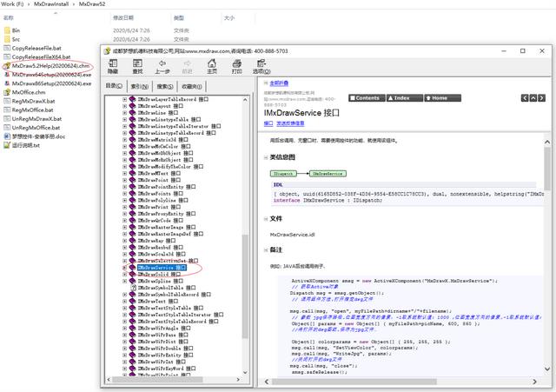
Task: Click the Contents button in content header
Action: (367, 98)
